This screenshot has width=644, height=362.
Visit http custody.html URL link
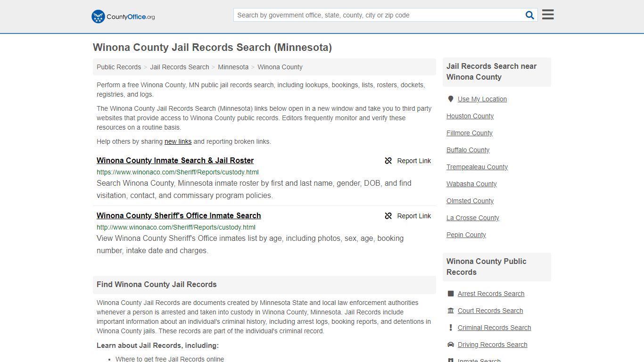(x=176, y=227)
